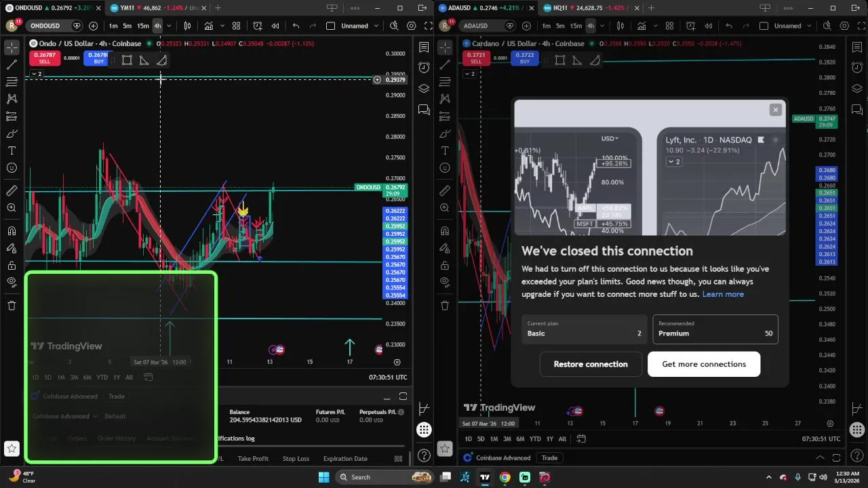Open the patterns drawing tools in ONDOUSD window
Screen dimensions: 868x488
(x=12, y=99)
